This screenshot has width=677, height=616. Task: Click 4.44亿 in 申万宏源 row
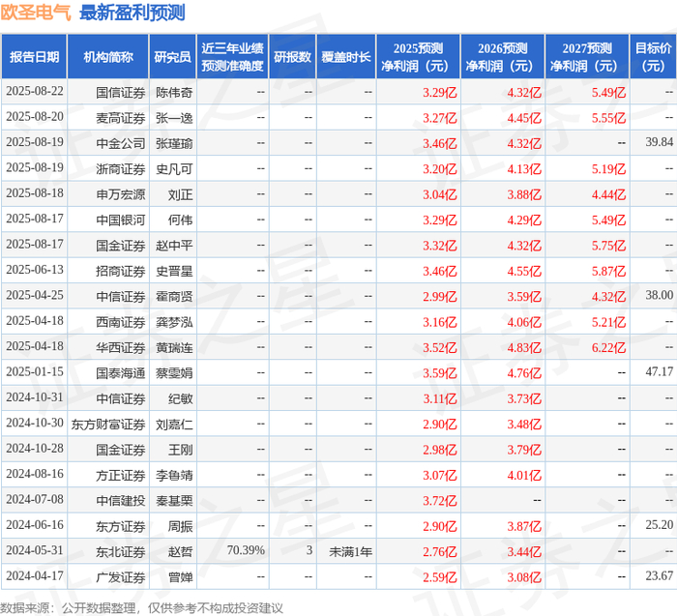608,194
